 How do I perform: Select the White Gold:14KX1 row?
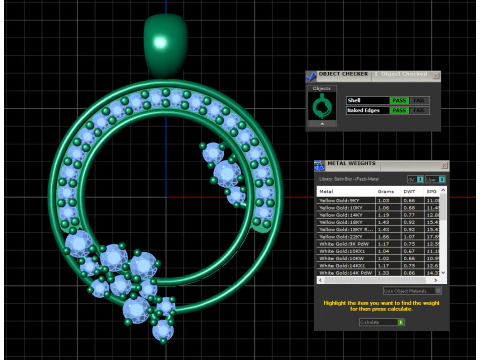coord(378,266)
